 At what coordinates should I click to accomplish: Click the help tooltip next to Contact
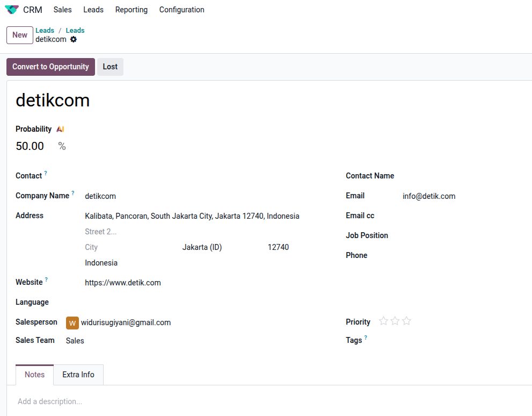click(46, 173)
